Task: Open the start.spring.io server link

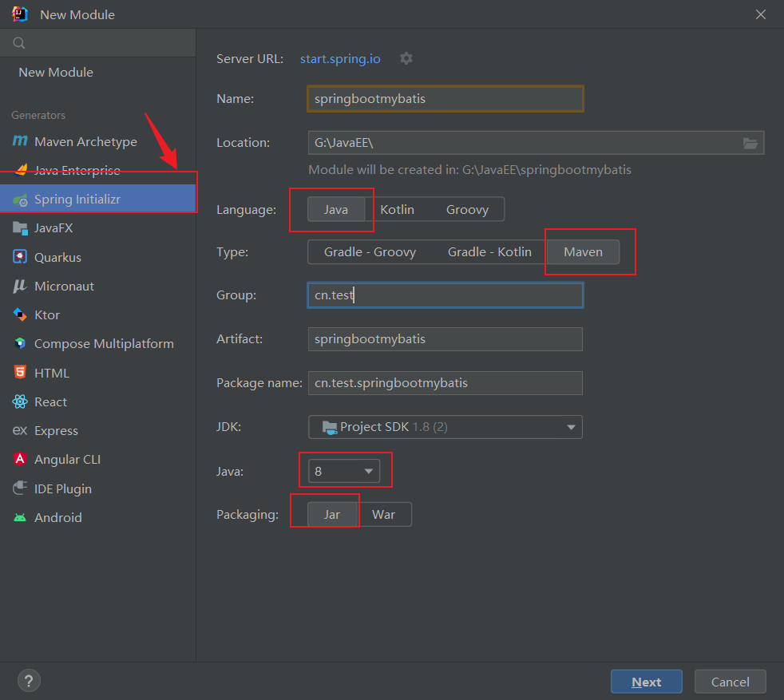Action: pyautogui.click(x=340, y=58)
